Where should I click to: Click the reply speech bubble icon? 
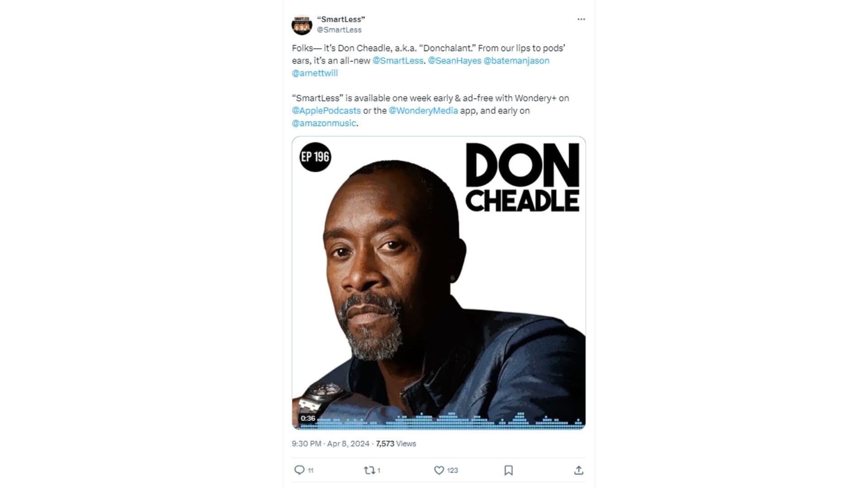coord(299,470)
